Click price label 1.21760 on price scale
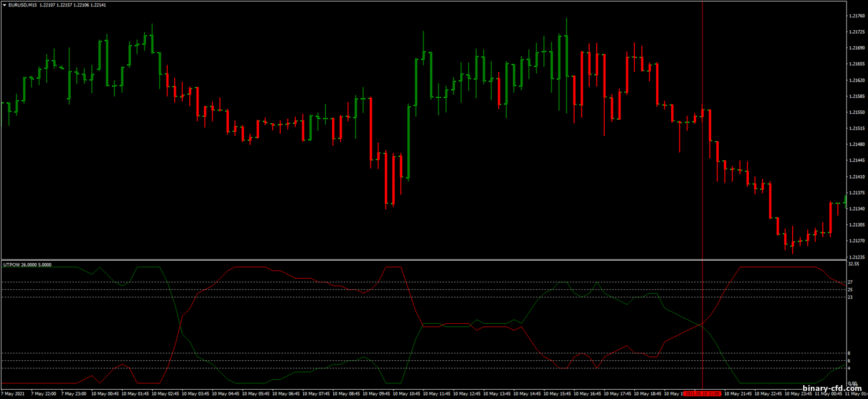The height and width of the screenshot is (399, 868). pyautogui.click(x=856, y=16)
